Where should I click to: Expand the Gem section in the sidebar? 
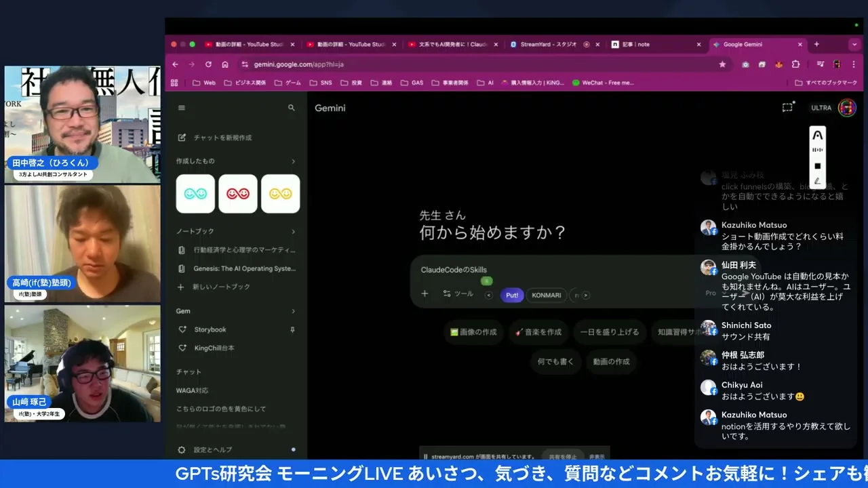294,311
